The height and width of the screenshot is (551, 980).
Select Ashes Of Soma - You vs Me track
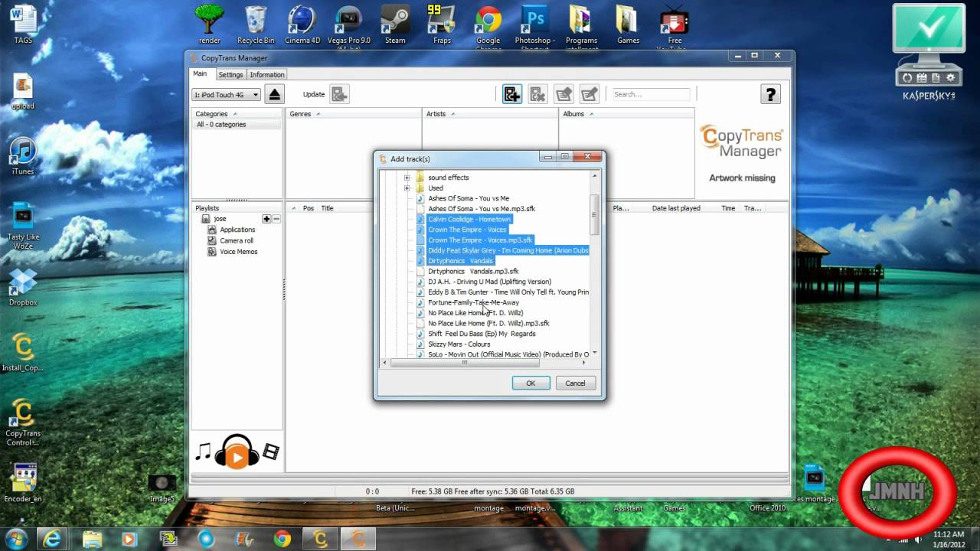469,198
